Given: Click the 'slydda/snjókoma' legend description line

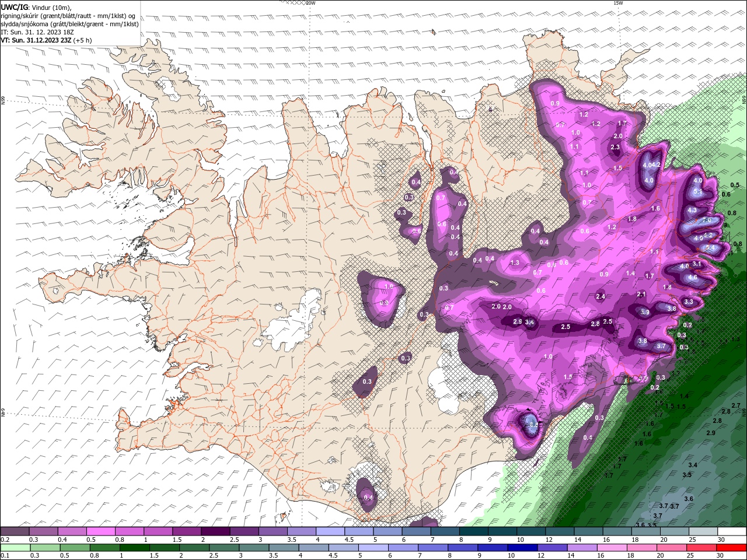Looking at the screenshot, I should coord(69,24).
